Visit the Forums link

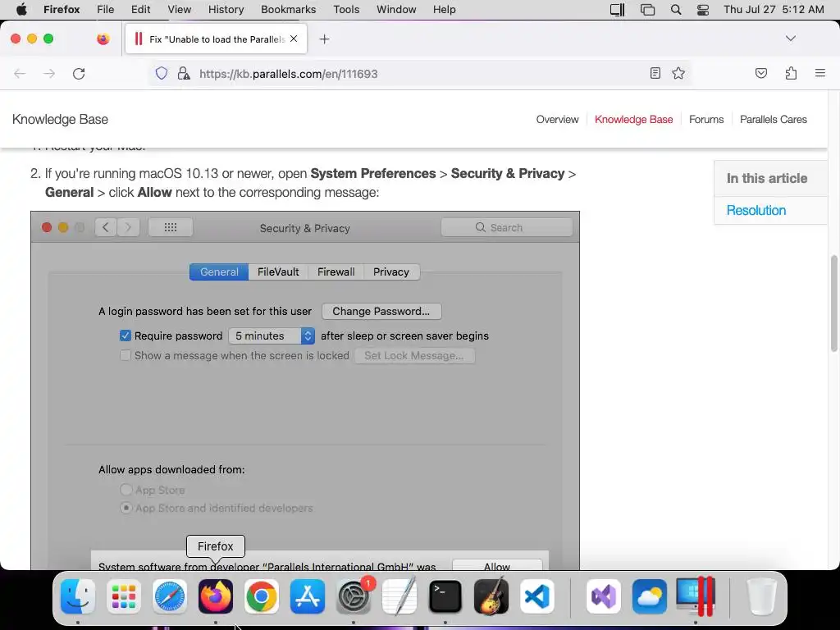[706, 120]
